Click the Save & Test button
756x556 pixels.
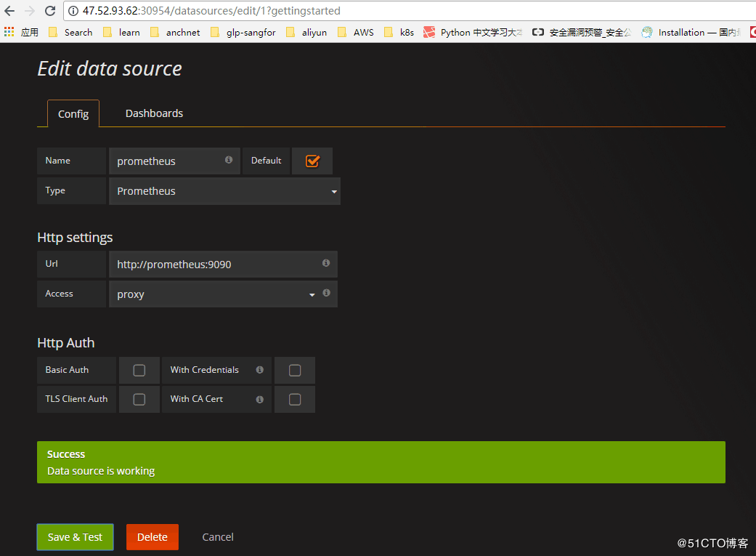pos(76,537)
